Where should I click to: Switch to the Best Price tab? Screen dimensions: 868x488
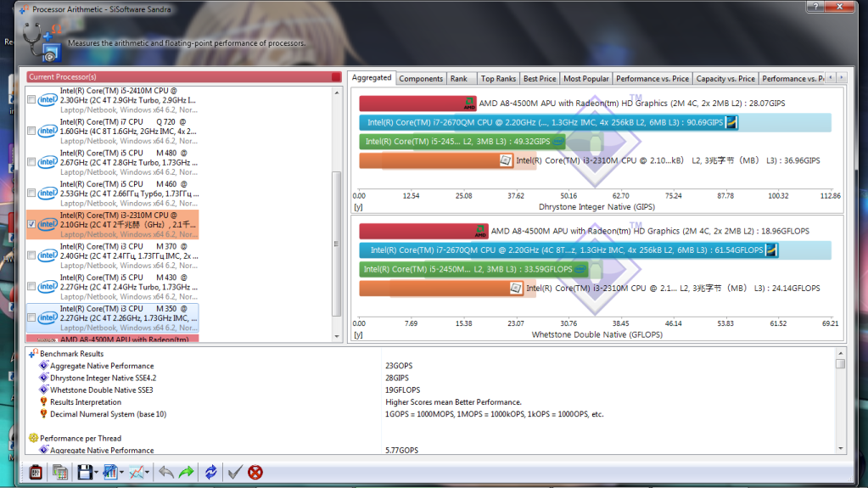click(x=540, y=79)
